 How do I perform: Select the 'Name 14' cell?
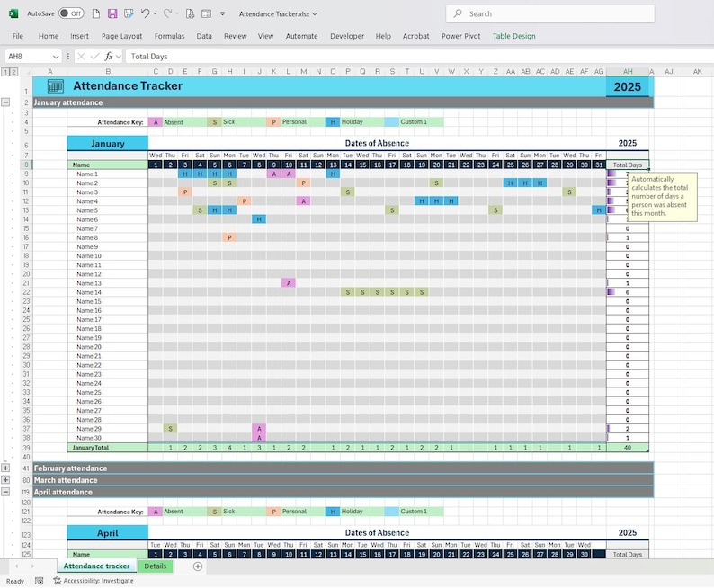coord(108,292)
